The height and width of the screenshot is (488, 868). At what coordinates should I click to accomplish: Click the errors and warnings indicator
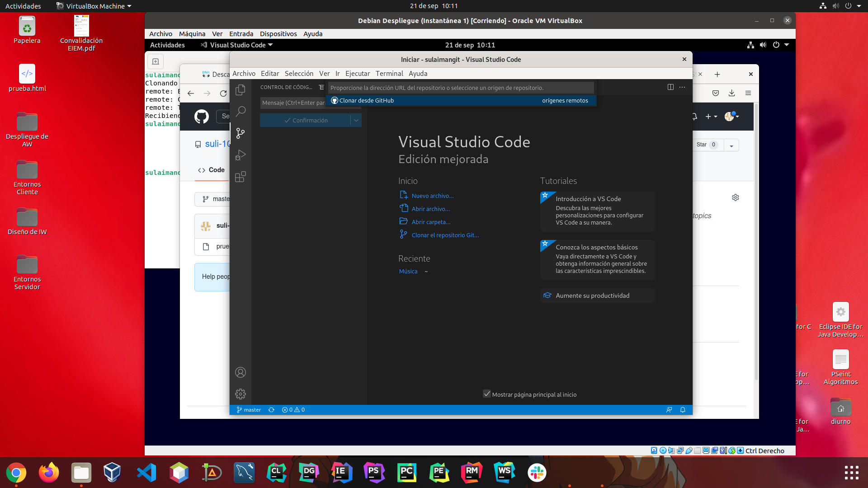(x=292, y=410)
